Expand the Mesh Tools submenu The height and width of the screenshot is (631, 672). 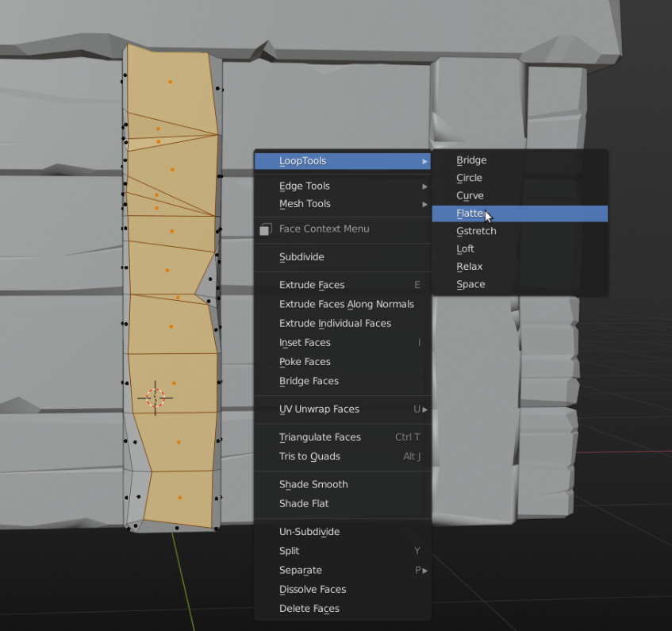pyautogui.click(x=343, y=204)
